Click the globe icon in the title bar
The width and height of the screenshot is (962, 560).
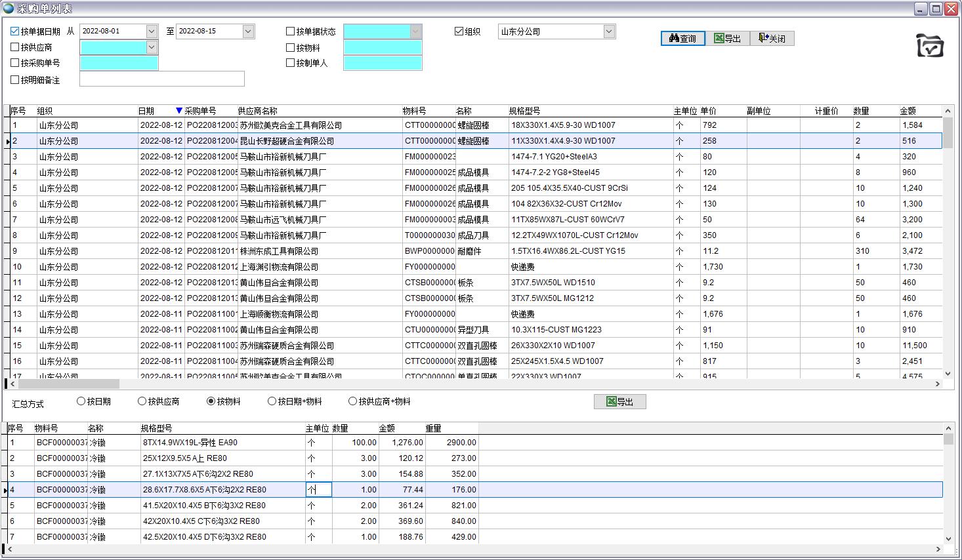point(9,9)
